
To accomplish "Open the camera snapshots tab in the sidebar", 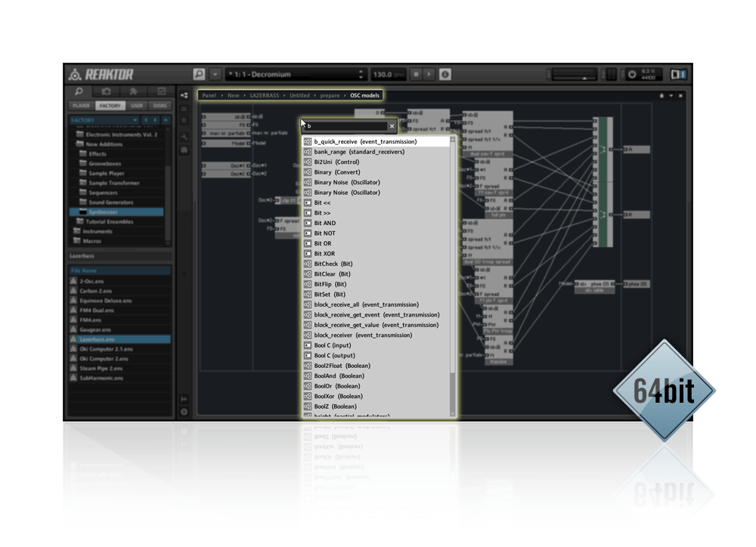I will pos(106,91).
